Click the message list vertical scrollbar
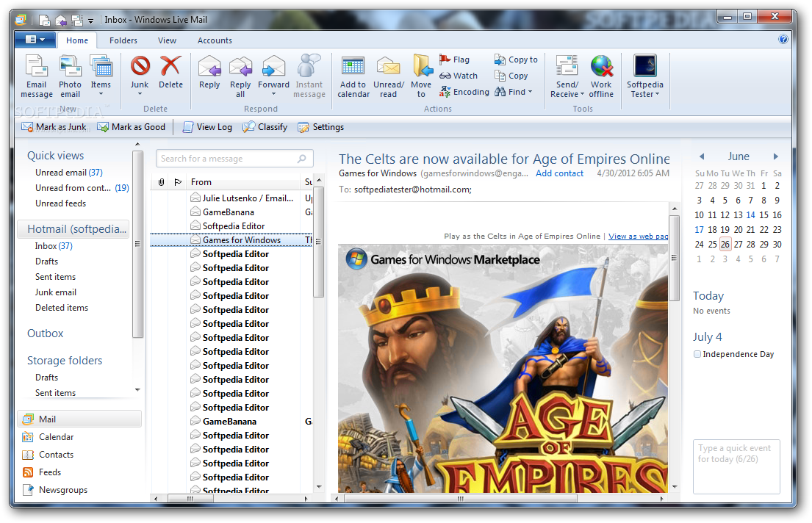812x523 pixels. point(318,242)
